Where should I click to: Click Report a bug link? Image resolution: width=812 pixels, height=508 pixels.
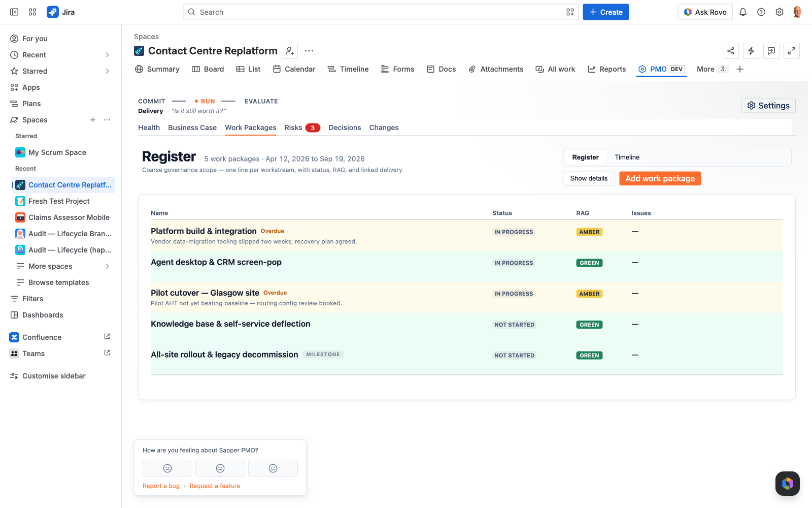pyautogui.click(x=161, y=486)
